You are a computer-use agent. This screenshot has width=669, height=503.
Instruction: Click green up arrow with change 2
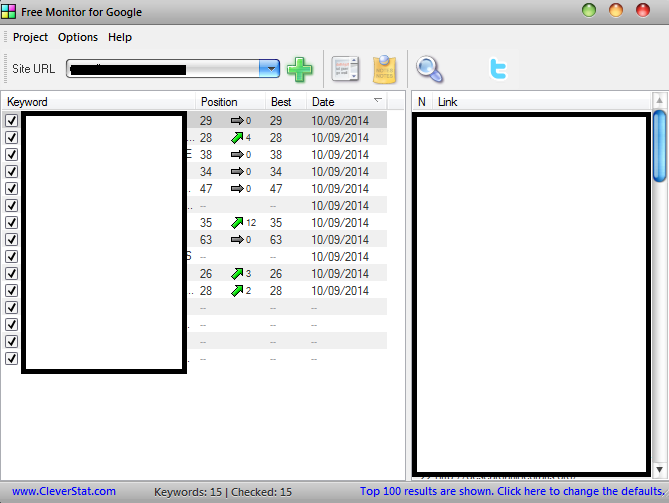237,290
